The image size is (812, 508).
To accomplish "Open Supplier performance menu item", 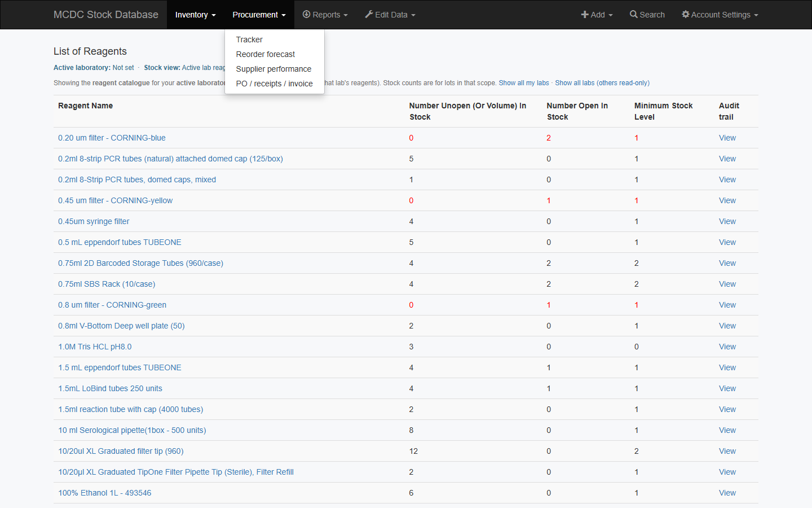I will (275, 69).
